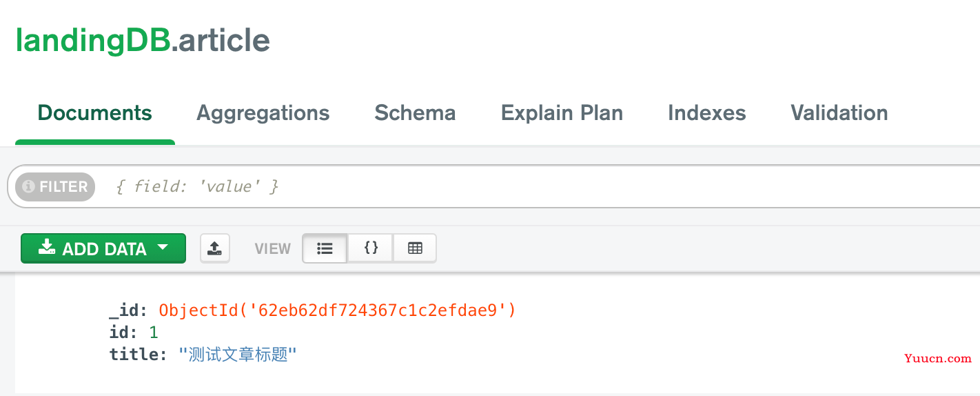Expand the ADD DATA dropdown arrow
Screen dimensions: 980x396
click(163, 248)
